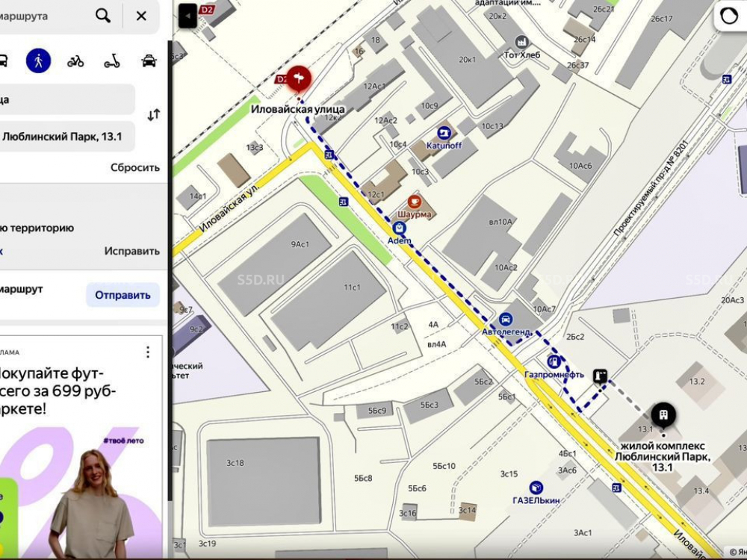The width and height of the screenshot is (747, 560).
Task: Click the red route start flag marker
Action: point(299,78)
